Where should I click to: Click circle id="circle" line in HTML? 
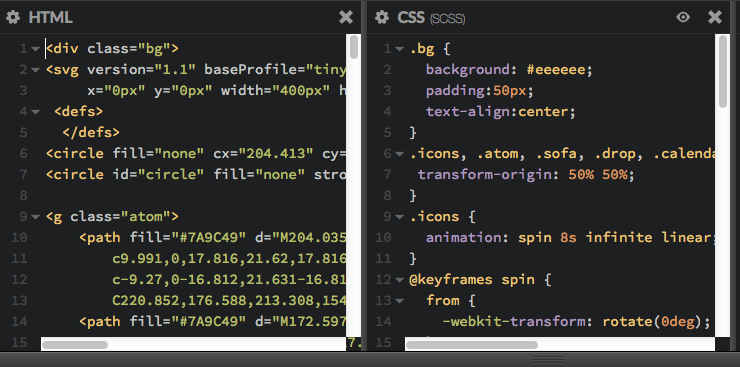pyautogui.click(x=196, y=175)
